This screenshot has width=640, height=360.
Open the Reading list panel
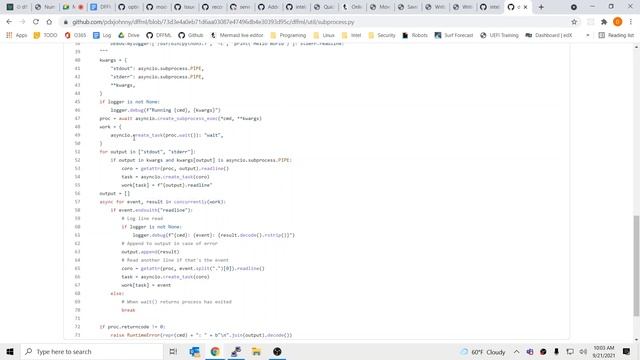pos(616,36)
